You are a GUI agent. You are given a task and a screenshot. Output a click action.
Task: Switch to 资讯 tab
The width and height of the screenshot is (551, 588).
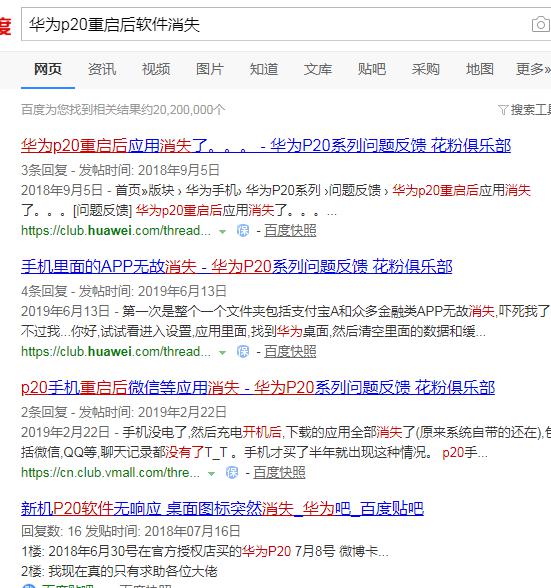tap(102, 69)
